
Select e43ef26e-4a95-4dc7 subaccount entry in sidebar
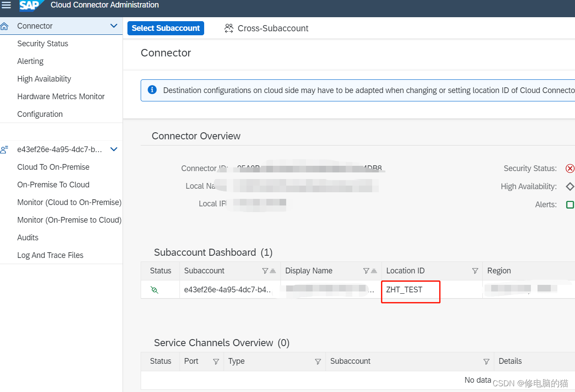[x=60, y=149]
